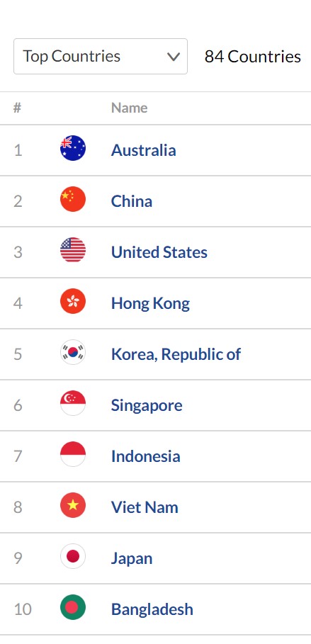
Task: Click the China flag icon
Action: coord(73,199)
